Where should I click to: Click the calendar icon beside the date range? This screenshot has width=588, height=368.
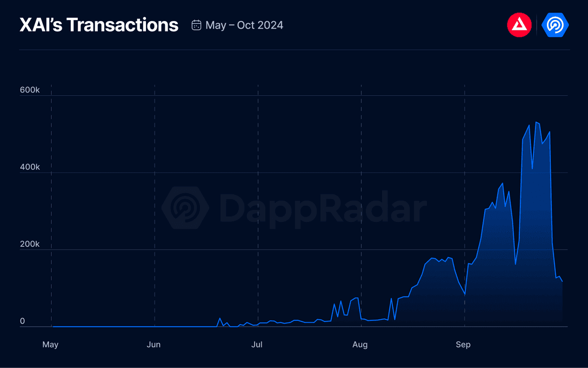click(x=196, y=25)
